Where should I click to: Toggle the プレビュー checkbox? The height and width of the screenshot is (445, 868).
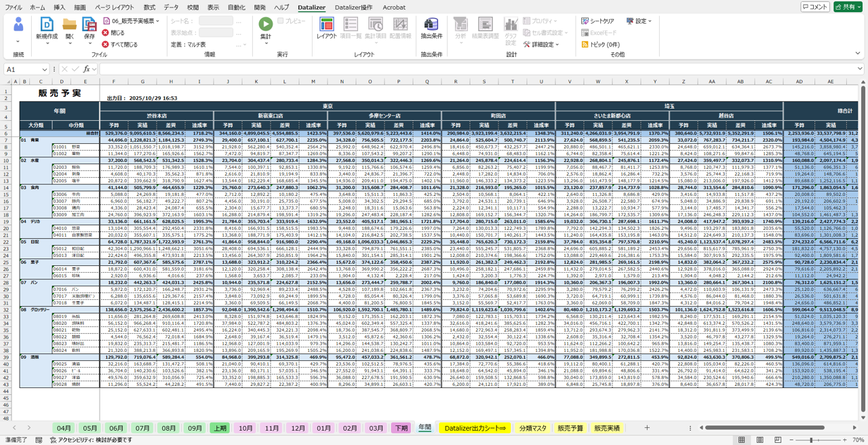[281, 21]
